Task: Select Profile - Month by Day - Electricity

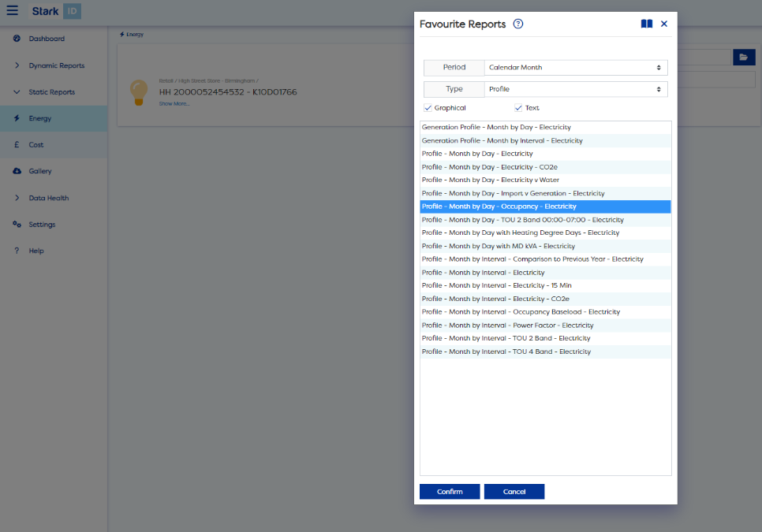Action: click(x=545, y=154)
